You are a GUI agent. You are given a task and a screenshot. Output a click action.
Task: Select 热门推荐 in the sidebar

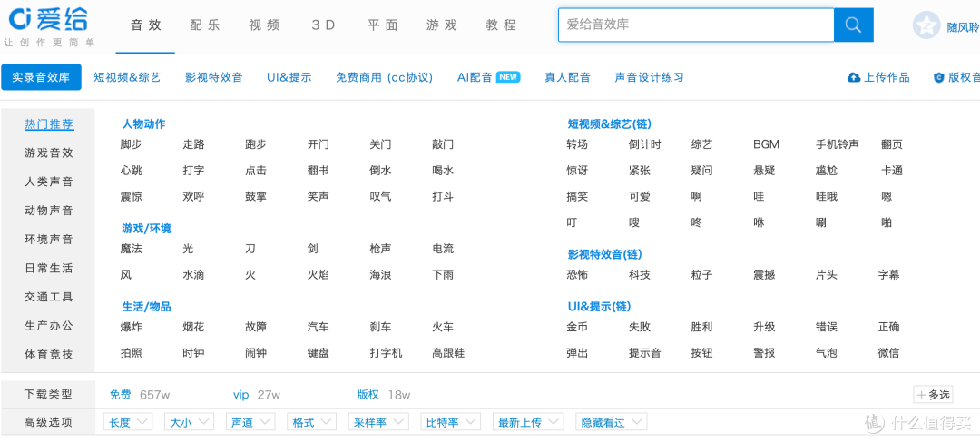coord(49,124)
